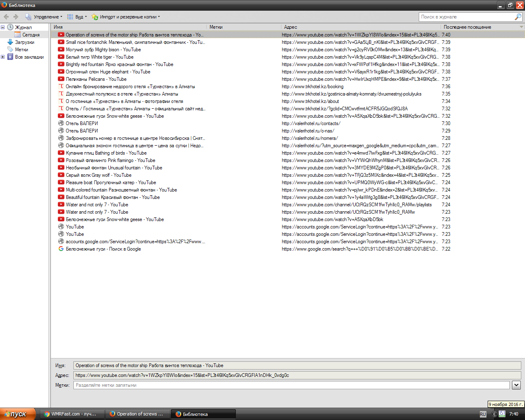The height and width of the screenshot is (420, 525).
Task: Select Сегодня in the sidebar
Action: [x=31, y=35]
